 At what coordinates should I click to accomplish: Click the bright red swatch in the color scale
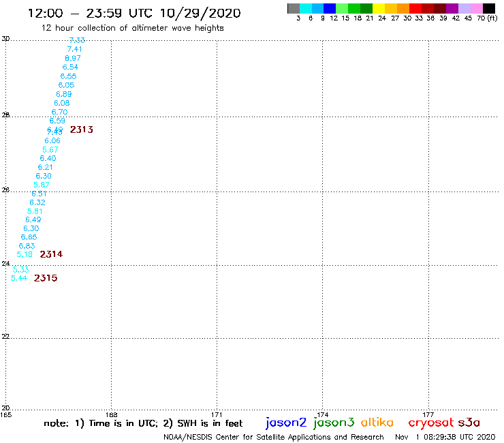415,8
